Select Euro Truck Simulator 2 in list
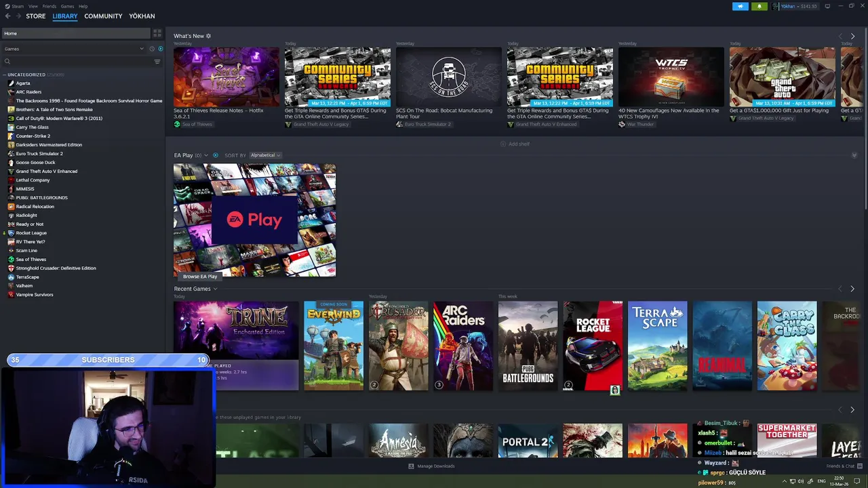This screenshot has width=868, height=488. point(39,154)
